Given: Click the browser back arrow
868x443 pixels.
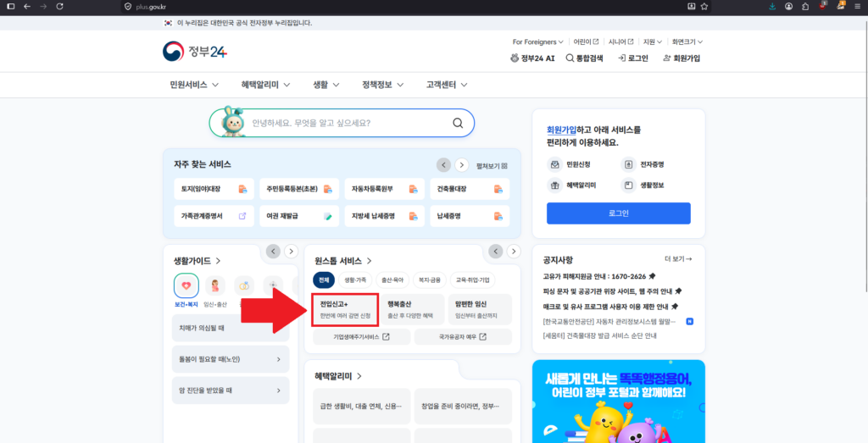Looking at the screenshot, I should [x=26, y=7].
